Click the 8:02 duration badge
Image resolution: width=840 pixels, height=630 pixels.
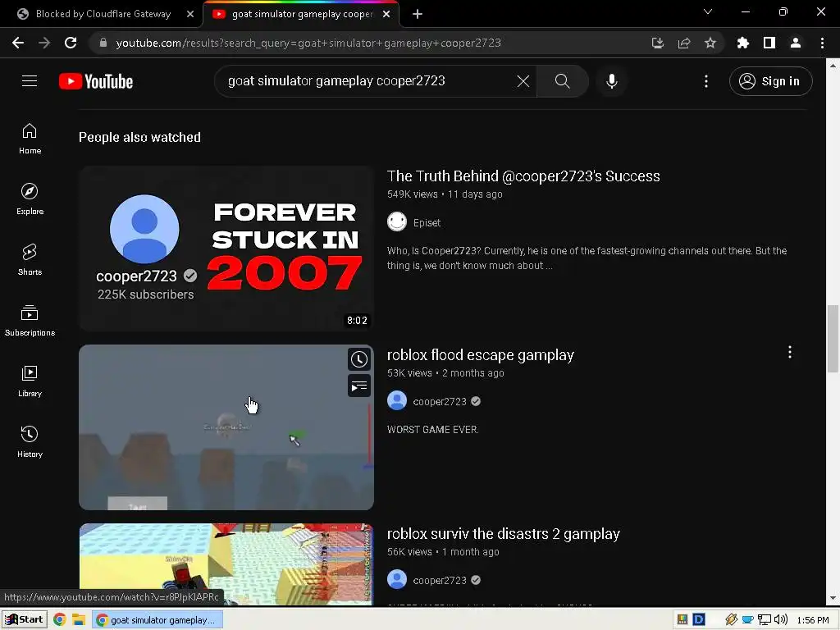[x=357, y=321]
